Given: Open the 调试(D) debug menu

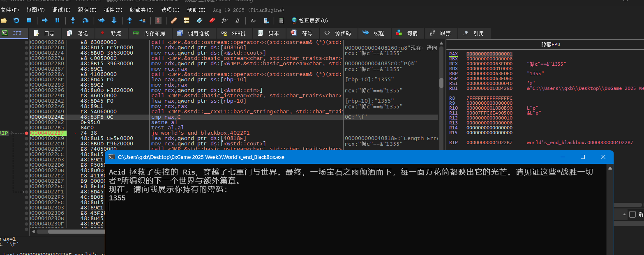Looking at the screenshot, I should pyautogui.click(x=61, y=10).
